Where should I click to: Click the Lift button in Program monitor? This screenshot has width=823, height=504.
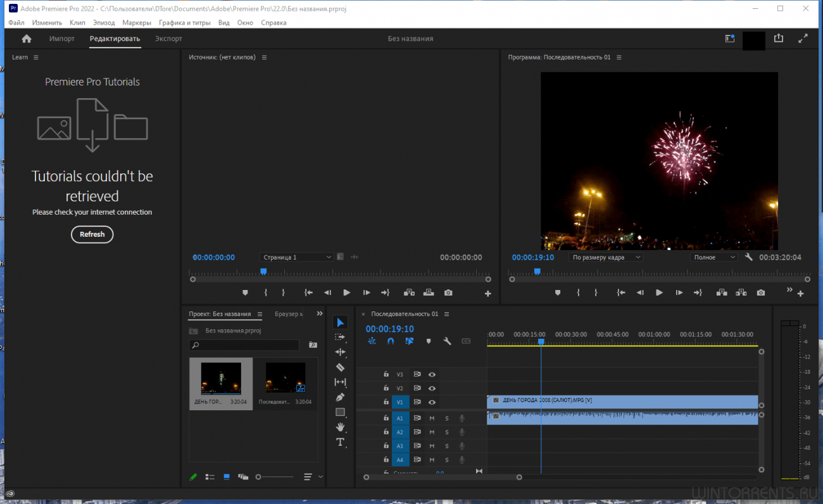[x=722, y=293]
